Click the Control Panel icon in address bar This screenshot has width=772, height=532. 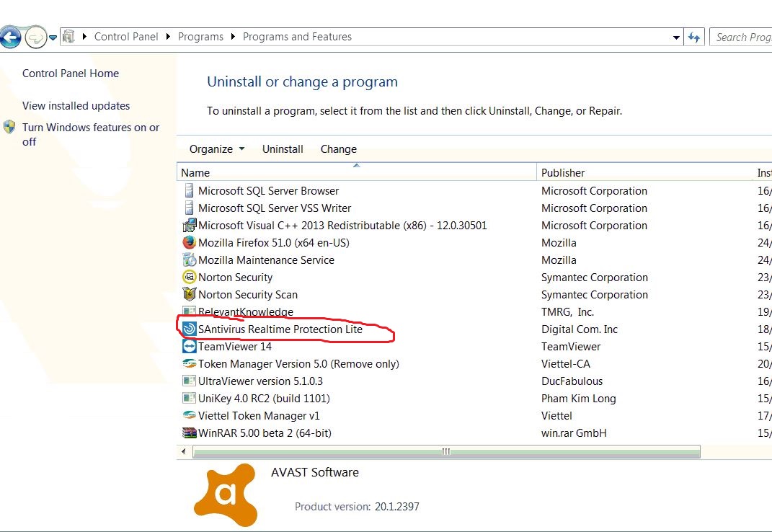69,37
